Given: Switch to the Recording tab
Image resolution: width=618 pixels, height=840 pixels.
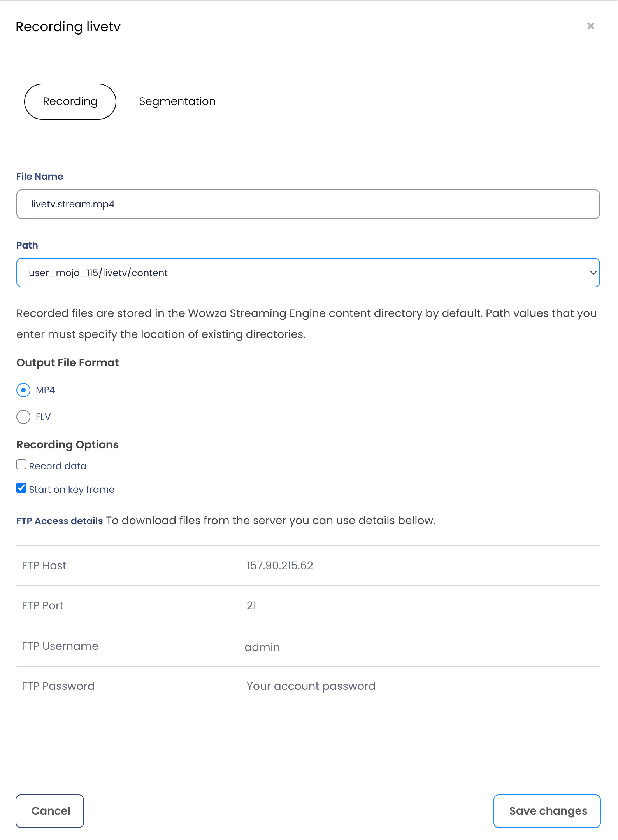Looking at the screenshot, I should tap(70, 101).
